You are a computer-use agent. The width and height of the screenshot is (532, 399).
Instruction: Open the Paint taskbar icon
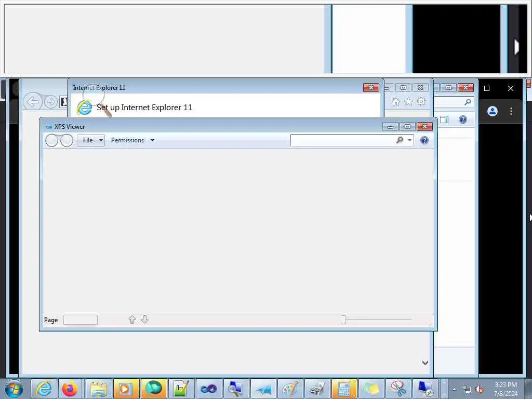pyautogui.click(x=290, y=389)
